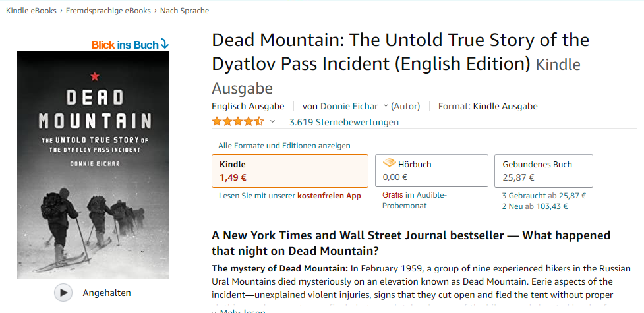644x313 pixels.
Task: Open the star rating breakdown chevron
Action: point(272,122)
